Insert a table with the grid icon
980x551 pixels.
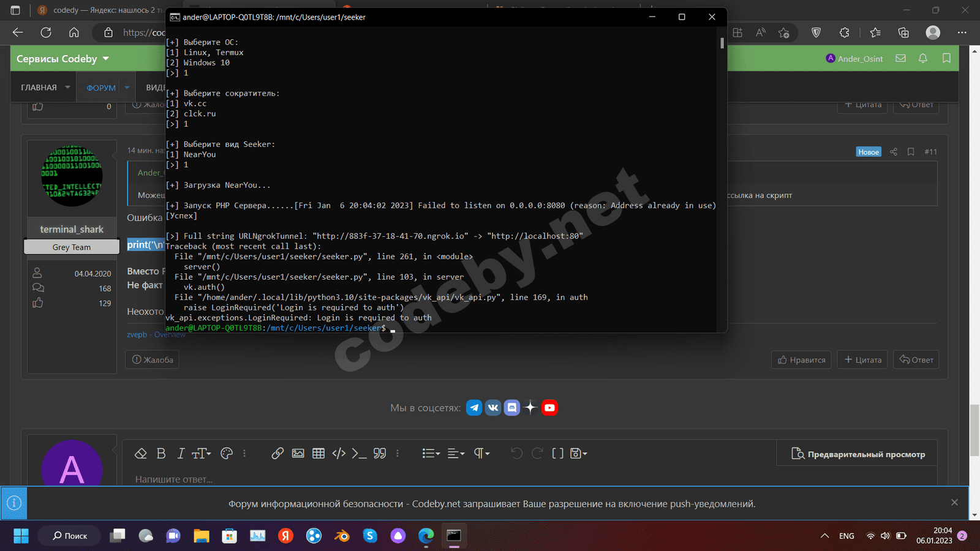coord(318,454)
